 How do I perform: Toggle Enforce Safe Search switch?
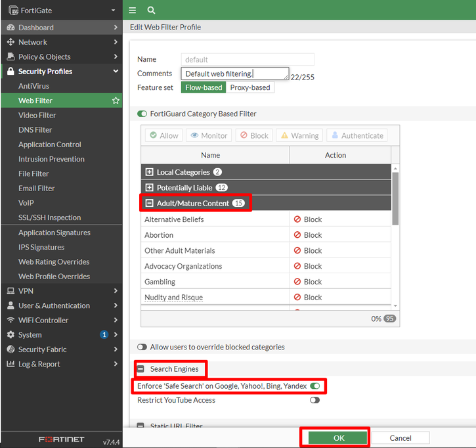pyautogui.click(x=314, y=386)
